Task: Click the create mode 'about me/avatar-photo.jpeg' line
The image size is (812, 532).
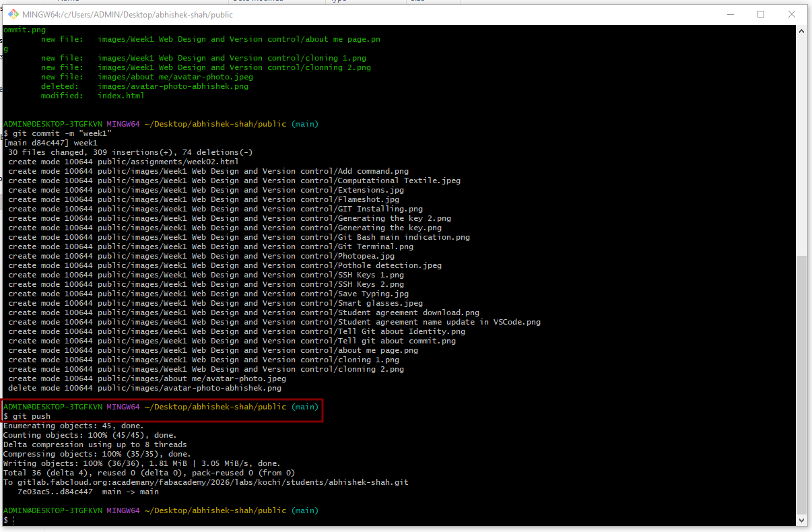Action: click(147, 378)
